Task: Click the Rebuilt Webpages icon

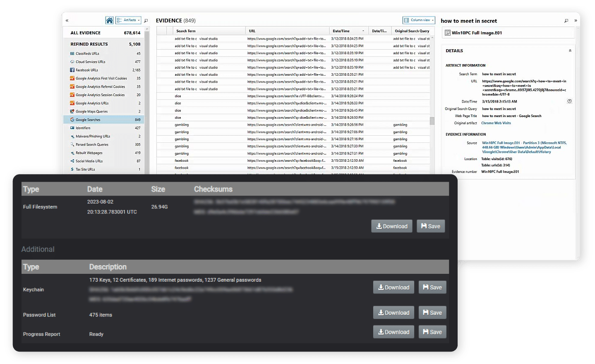Action: (x=72, y=153)
